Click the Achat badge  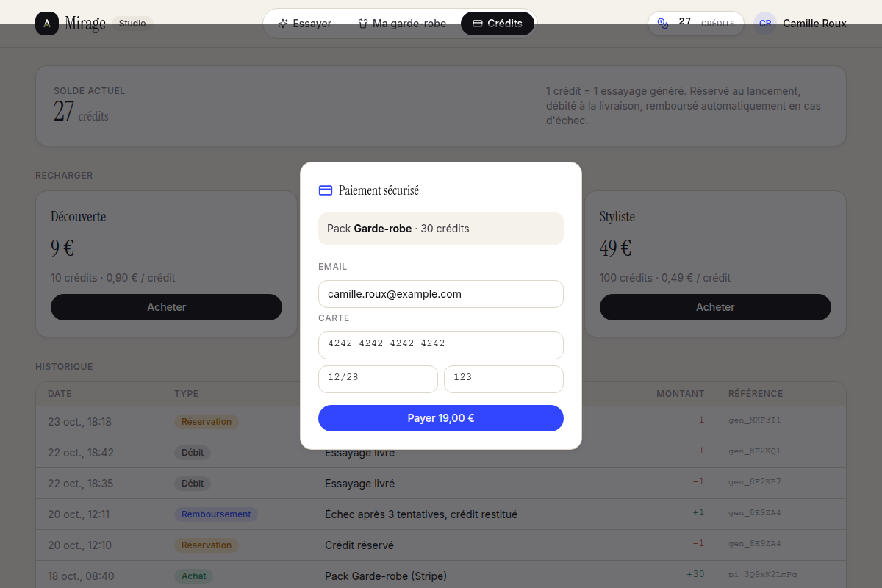pos(194,576)
